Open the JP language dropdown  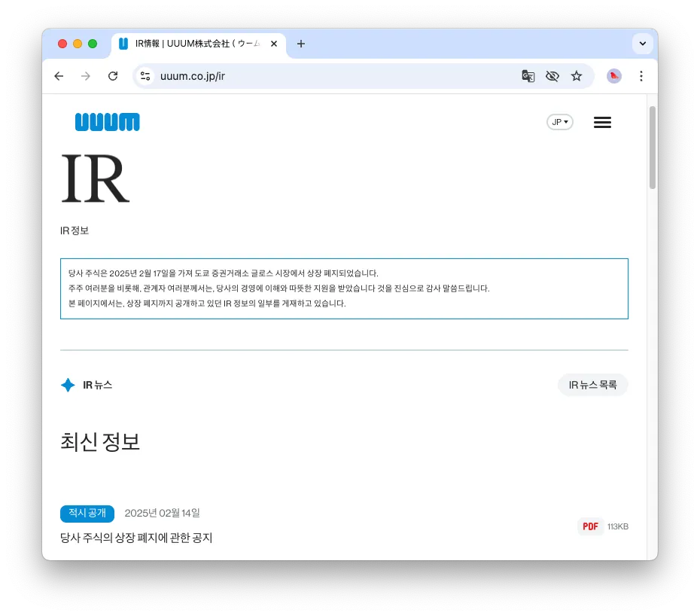click(x=560, y=122)
